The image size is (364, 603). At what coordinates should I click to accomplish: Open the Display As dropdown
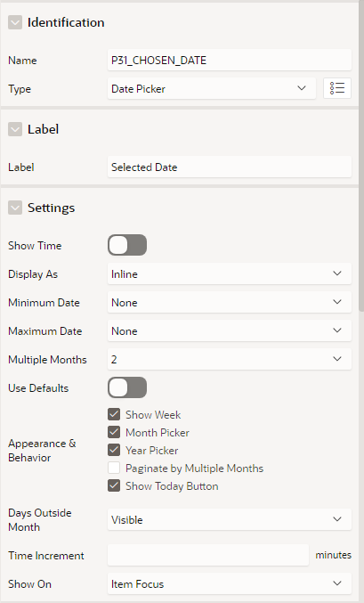point(230,273)
